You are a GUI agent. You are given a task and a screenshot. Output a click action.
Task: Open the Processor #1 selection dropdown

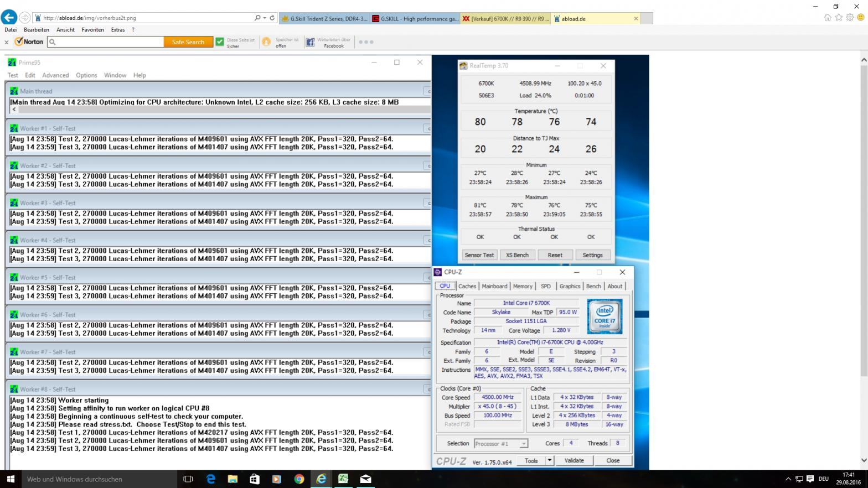pos(501,444)
